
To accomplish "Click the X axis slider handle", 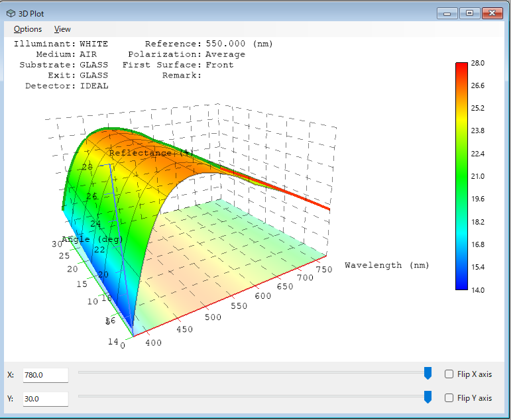I will point(428,374).
